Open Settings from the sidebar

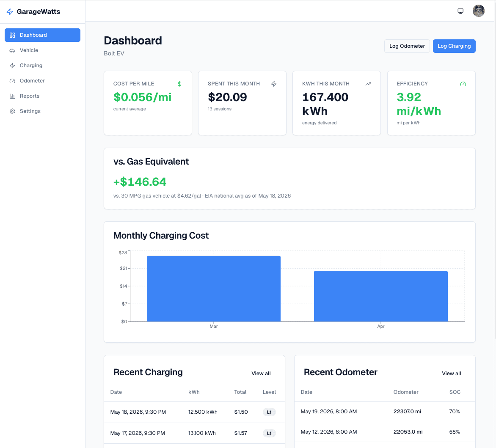tap(42, 111)
